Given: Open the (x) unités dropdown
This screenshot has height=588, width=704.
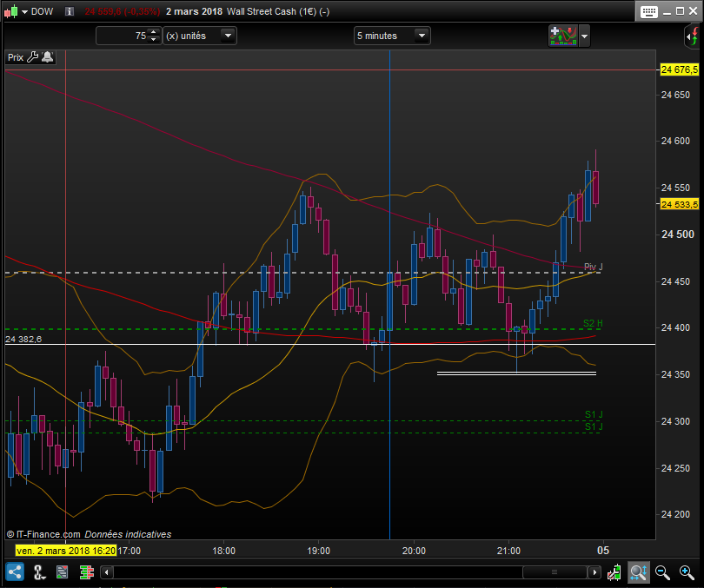Looking at the screenshot, I should tap(199, 36).
